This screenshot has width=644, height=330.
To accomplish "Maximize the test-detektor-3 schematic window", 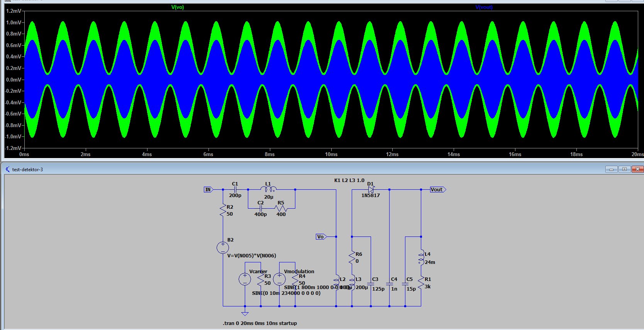I will pyautogui.click(x=624, y=169).
